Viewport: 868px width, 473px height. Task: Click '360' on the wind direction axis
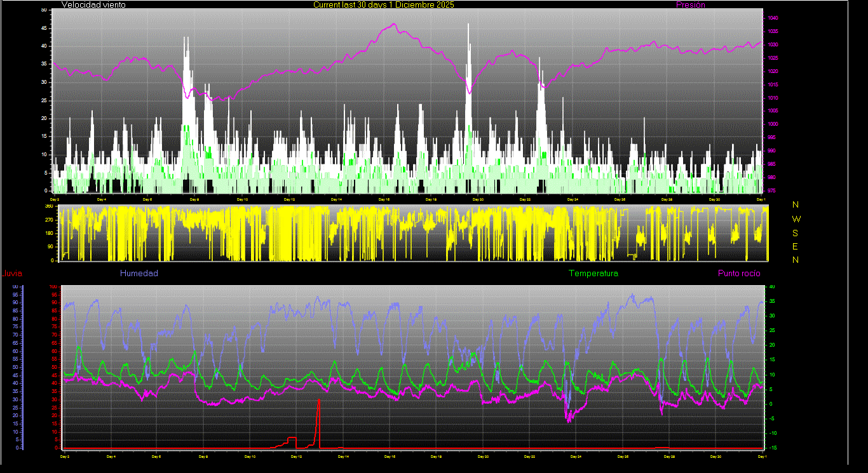point(49,206)
